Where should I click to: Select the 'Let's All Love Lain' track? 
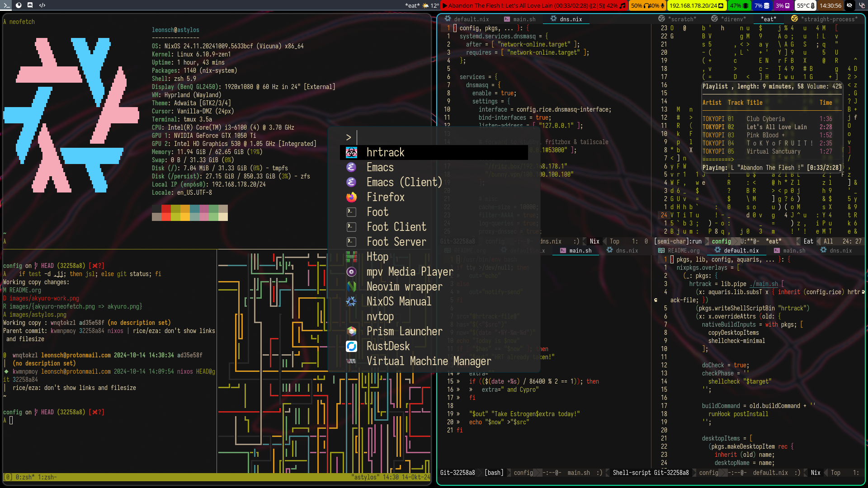coord(776,127)
